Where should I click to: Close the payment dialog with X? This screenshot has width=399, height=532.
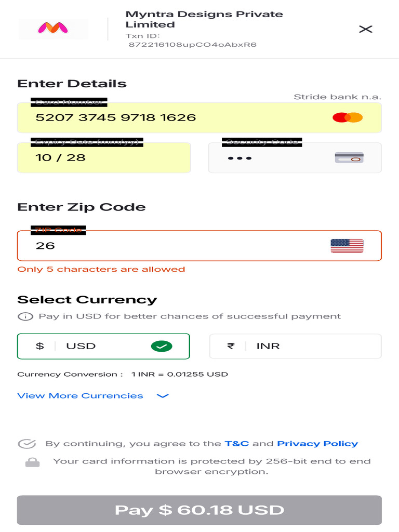[366, 29]
